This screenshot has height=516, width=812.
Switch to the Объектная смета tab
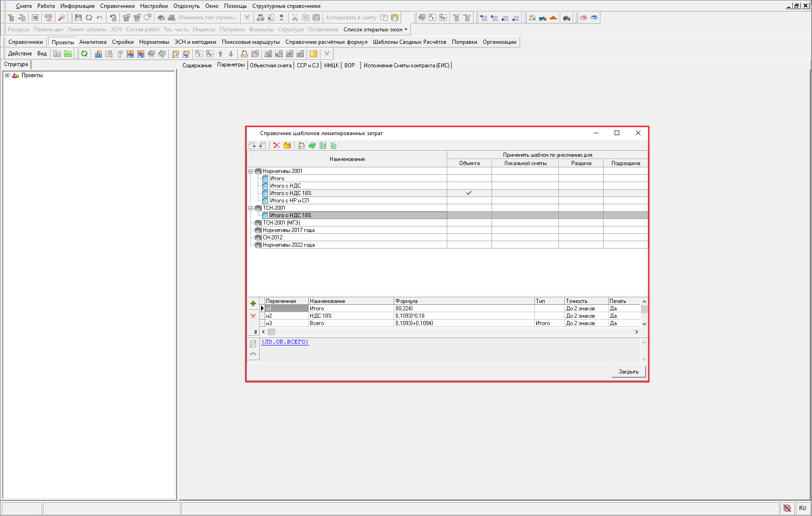(x=271, y=65)
